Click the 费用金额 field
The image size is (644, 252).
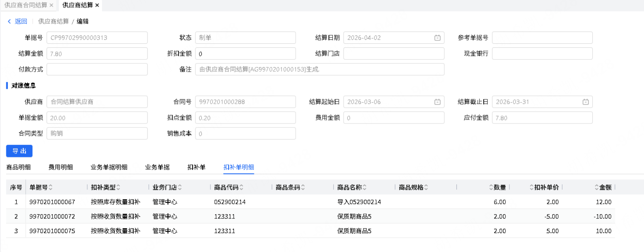[x=394, y=118]
